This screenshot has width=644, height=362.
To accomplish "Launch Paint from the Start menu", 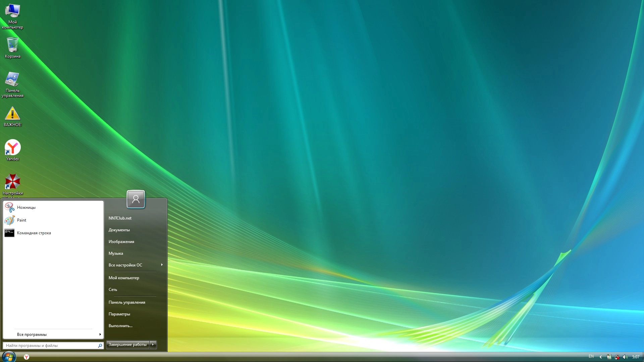I will (x=21, y=220).
